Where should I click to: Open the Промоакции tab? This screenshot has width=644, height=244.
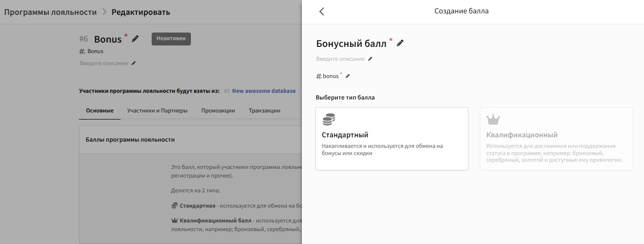218,111
